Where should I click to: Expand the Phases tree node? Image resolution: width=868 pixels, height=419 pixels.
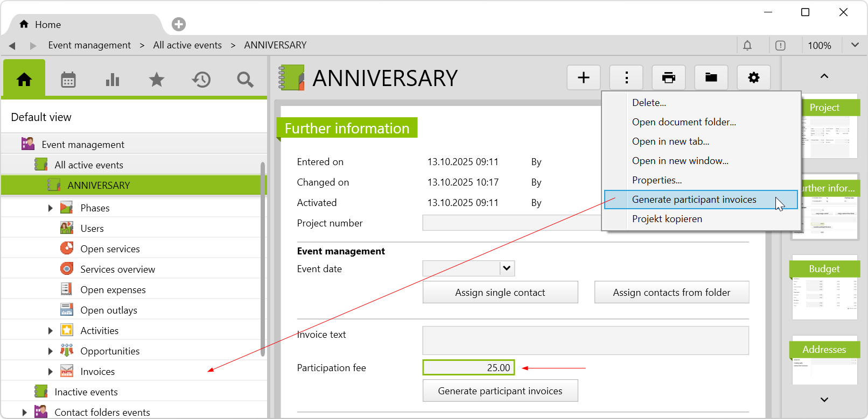50,208
